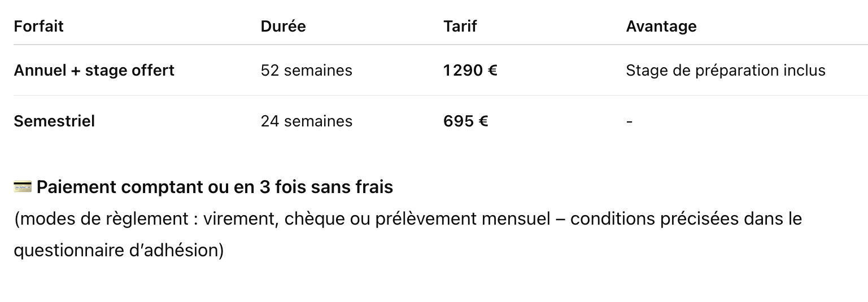Click the credit card emoji icon

pos(23,187)
